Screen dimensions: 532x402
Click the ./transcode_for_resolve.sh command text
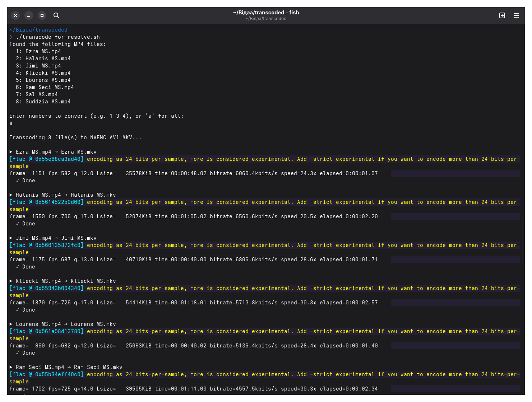(x=58, y=37)
